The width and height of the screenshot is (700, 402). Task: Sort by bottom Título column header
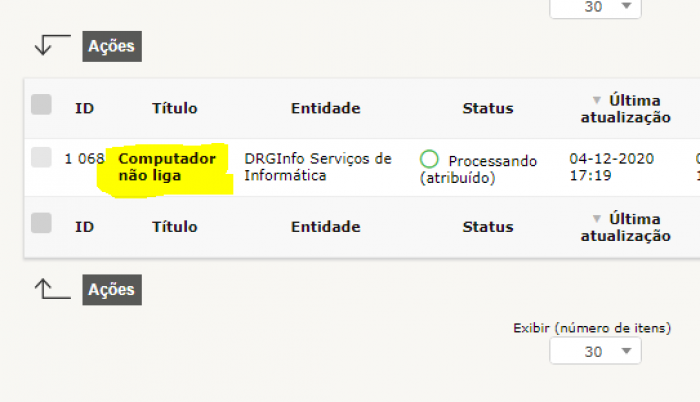click(174, 227)
